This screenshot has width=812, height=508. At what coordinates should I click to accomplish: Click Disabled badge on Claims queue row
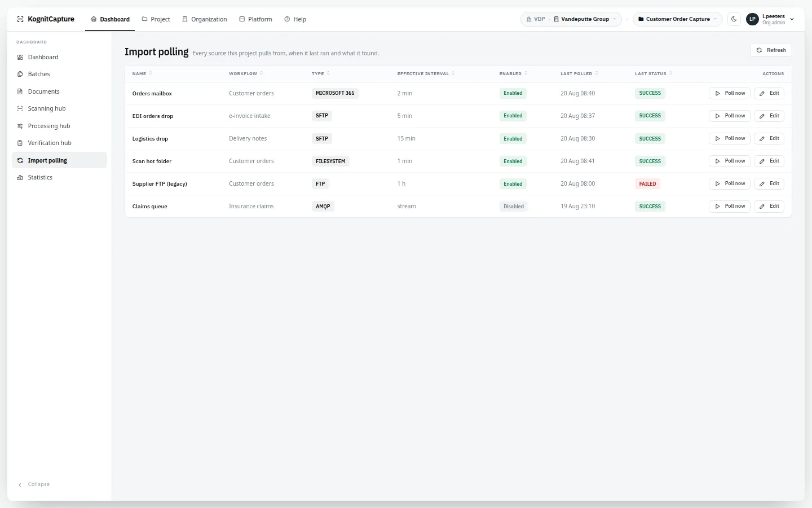click(x=514, y=207)
